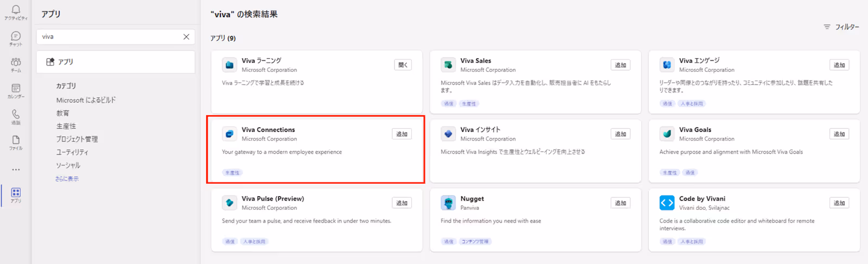Click the filter lines icon next to フィルター

click(827, 27)
